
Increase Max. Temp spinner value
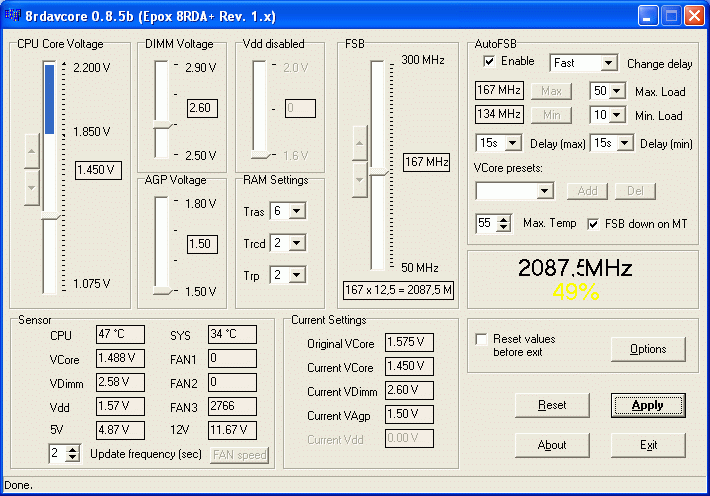click(504, 219)
